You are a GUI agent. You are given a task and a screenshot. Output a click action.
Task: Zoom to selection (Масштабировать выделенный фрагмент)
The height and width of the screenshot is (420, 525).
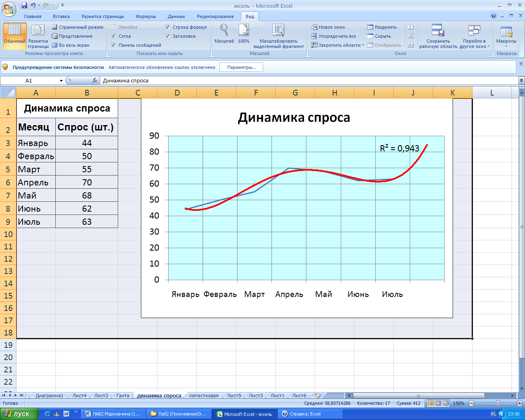tap(278, 36)
